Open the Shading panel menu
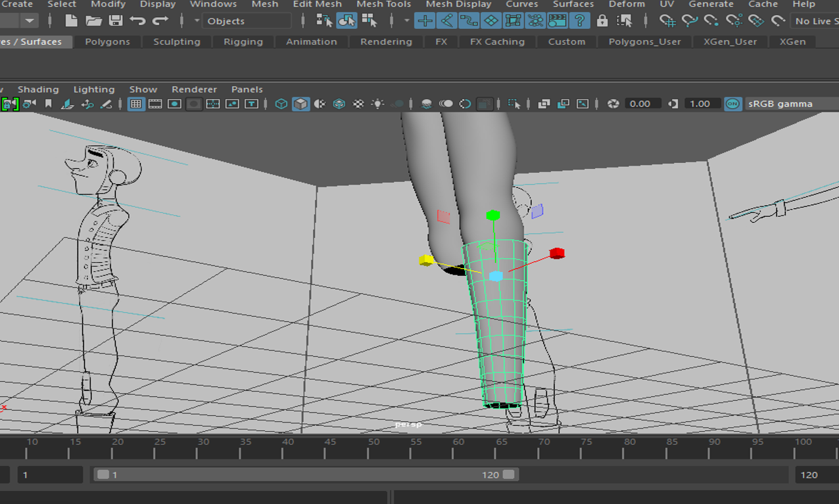This screenshot has height=504, width=839. [38, 89]
